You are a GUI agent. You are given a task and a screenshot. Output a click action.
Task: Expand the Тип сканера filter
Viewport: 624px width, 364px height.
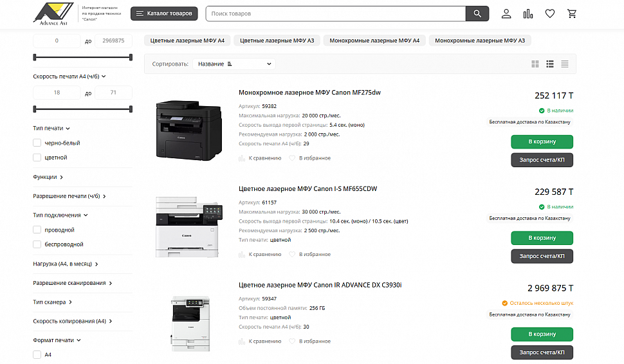(53, 302)
